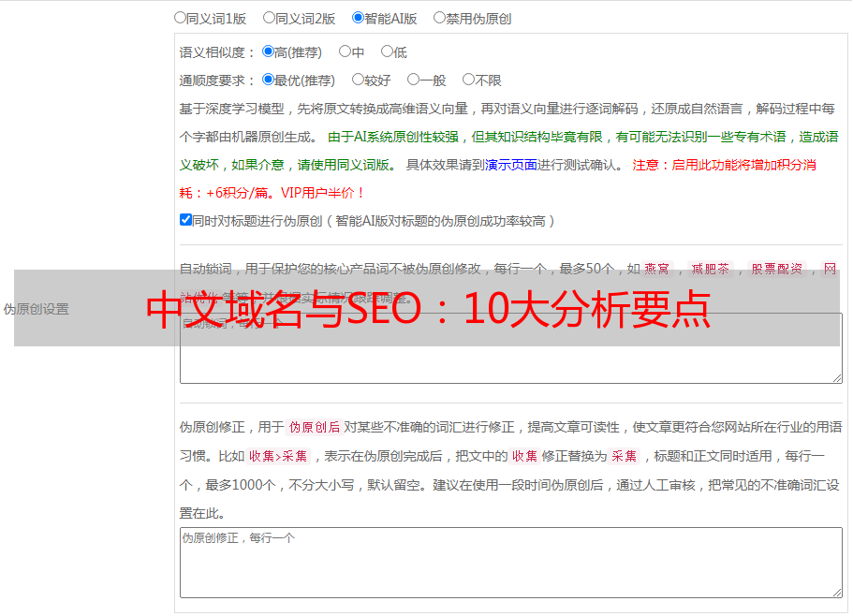Screen dimensions: 853x616
Task: Click the 自动锁词 textarea resize handle
Action: [836, 376]
